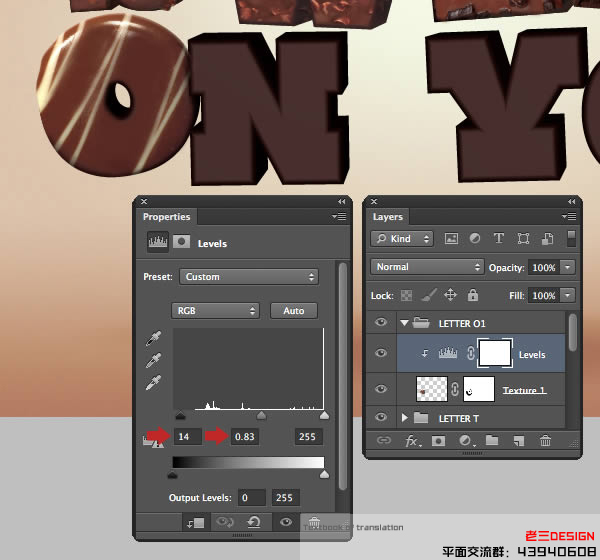The height and width of the screenshot is (560, 600).
Task: Expand the LETTER T group
Action: (x=405, y=418)
